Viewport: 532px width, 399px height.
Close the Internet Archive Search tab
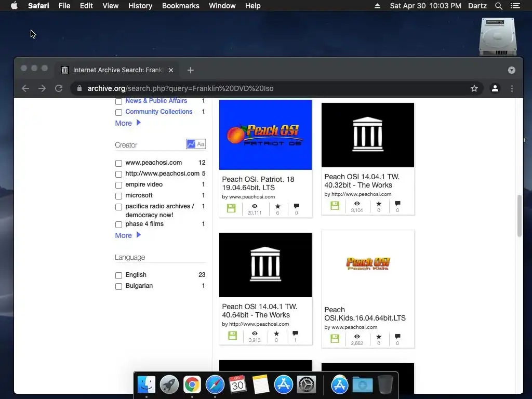coord(171,70)
